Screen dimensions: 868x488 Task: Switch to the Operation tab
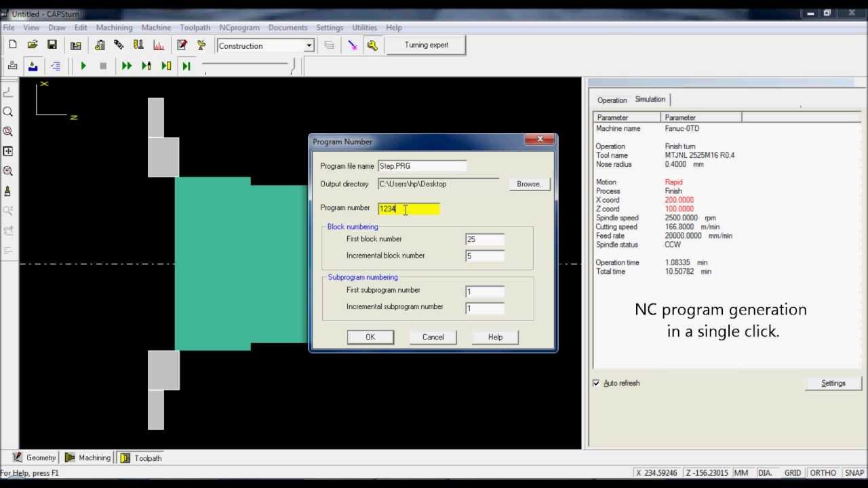pyautogui.click(x=612, y=100)
